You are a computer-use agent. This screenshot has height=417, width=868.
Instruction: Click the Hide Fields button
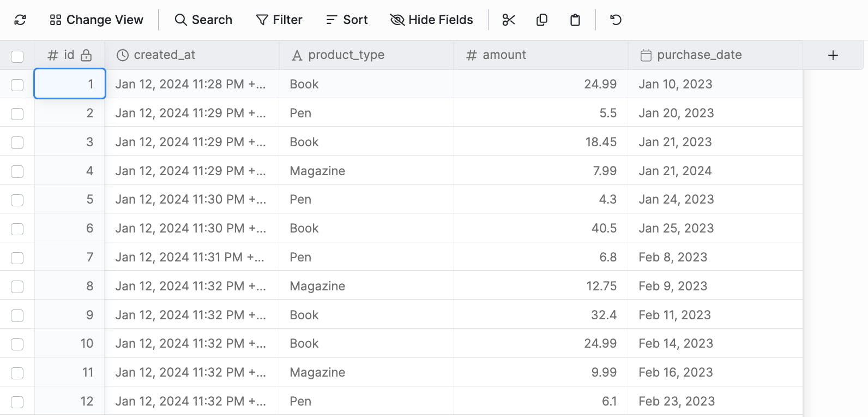[x=432, y=20]
